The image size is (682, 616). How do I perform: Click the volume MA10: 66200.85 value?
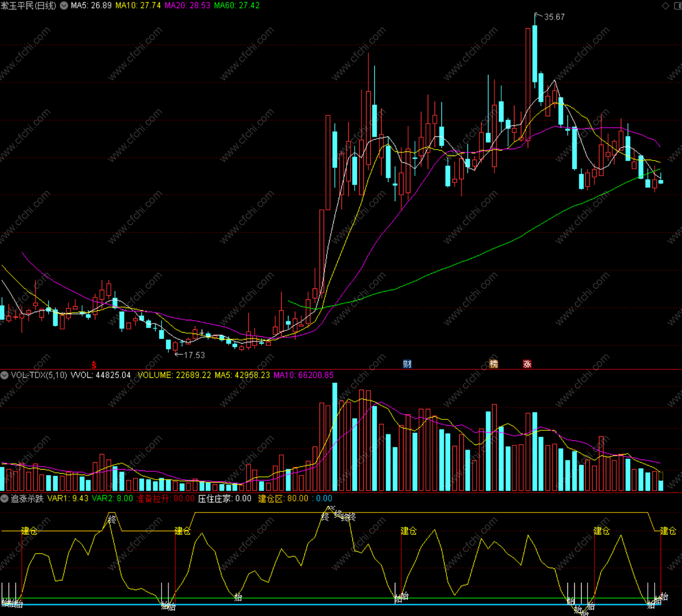click(304, 375)
